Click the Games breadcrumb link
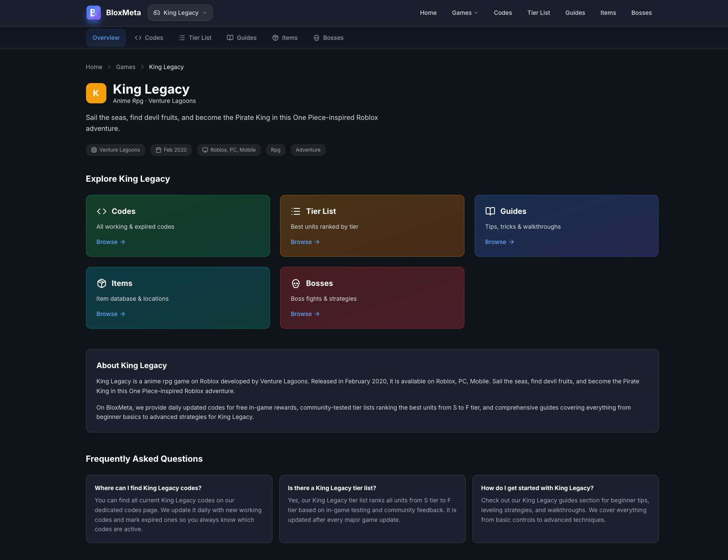Viewport: 728px width, 560px height. tap(126, 67)
